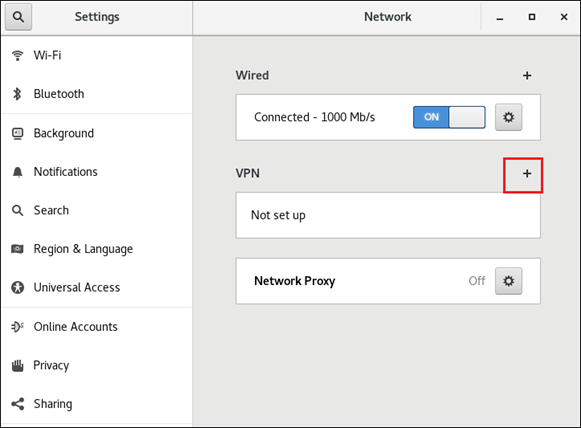The height and width of the screenshot is (428, 581).
Task: Click the Notifications bell icon
Action: click(x=17, y=172)
